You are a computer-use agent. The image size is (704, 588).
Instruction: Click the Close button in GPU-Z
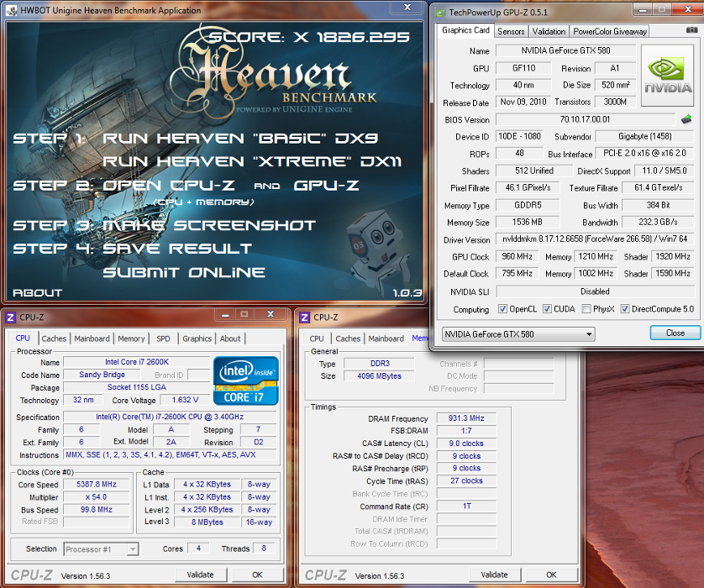coord(675,333)
